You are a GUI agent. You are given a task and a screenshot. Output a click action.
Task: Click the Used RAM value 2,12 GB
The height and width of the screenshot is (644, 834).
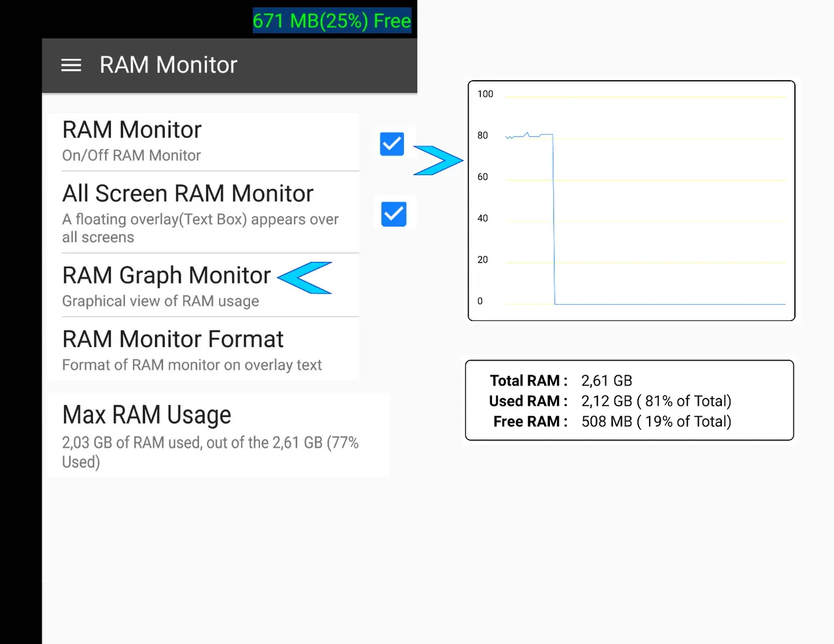tap(656, 401)
